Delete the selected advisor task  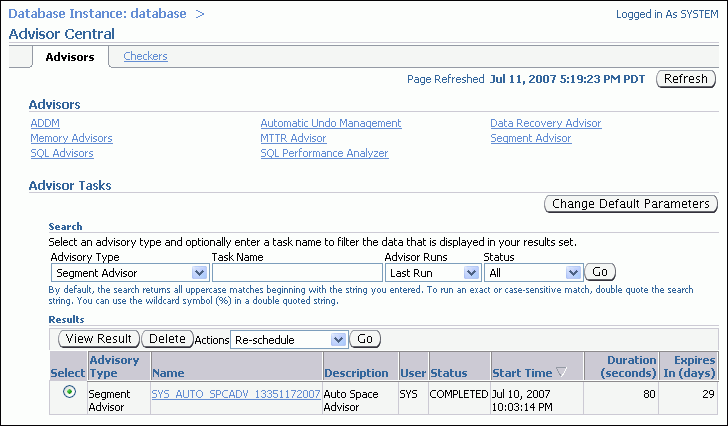coord(167,339)
